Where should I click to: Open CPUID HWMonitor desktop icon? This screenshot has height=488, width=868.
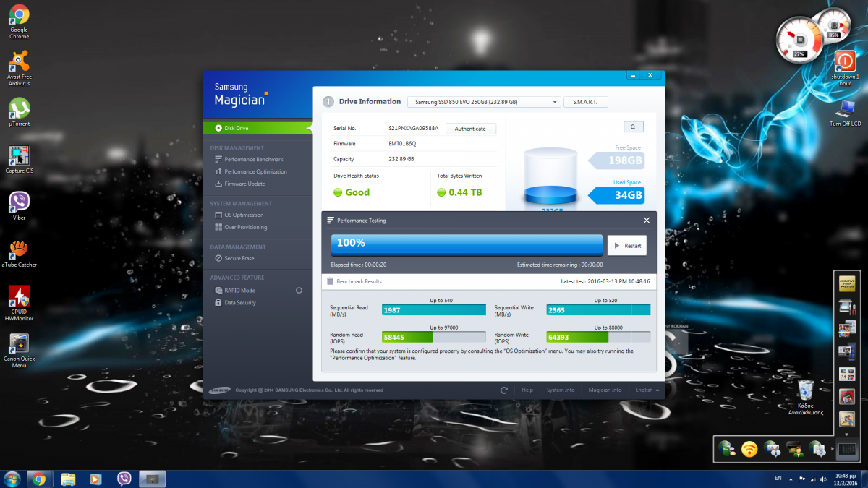pyautogui.click(x=20, y=303)
